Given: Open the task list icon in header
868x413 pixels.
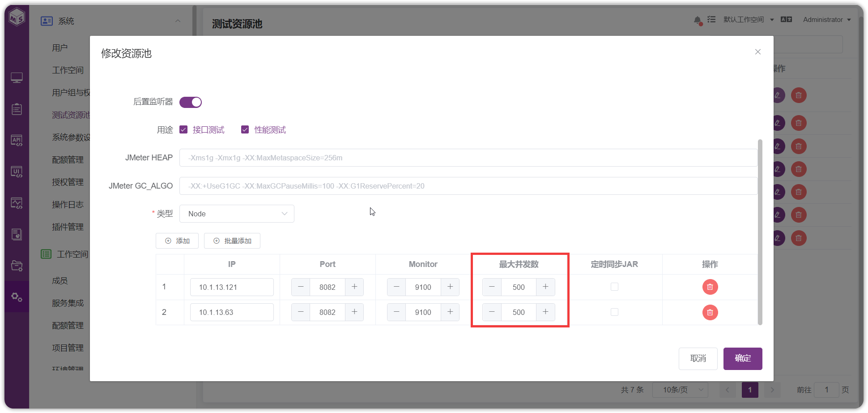Looking at the screenshot, I should [x=711, y=20].
